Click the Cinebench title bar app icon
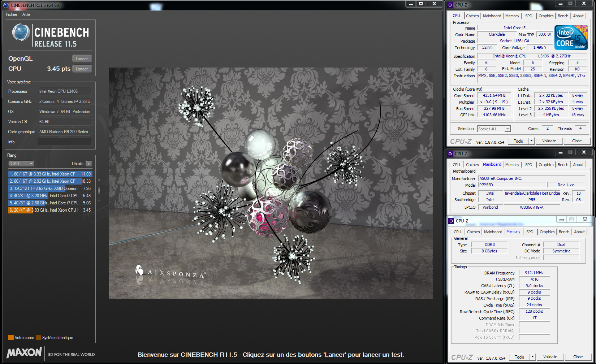 point(6,5)
